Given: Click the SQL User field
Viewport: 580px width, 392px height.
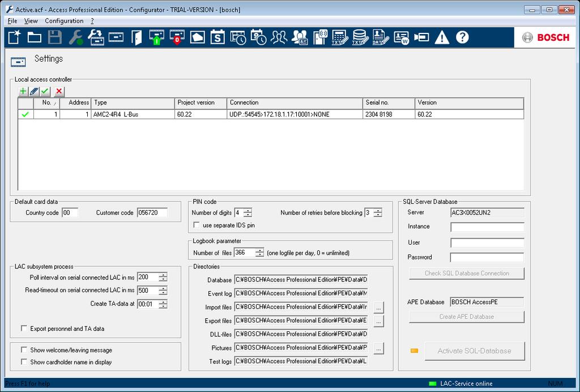Looking at the screenshot, I should (487, 242).
